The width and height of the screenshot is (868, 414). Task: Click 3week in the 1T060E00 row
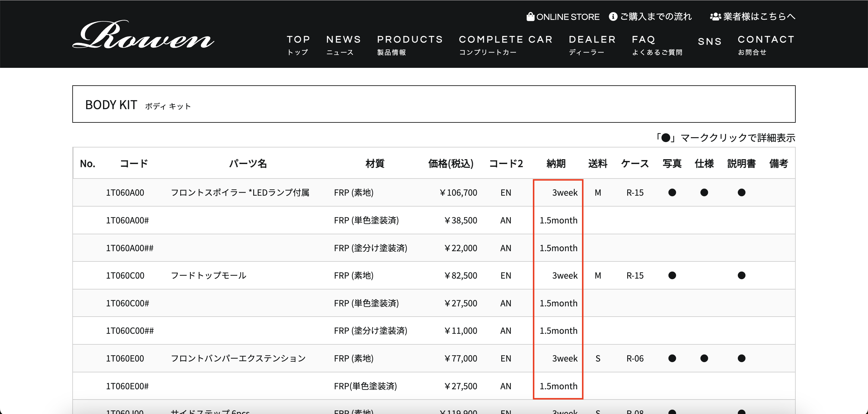[565, 359]
